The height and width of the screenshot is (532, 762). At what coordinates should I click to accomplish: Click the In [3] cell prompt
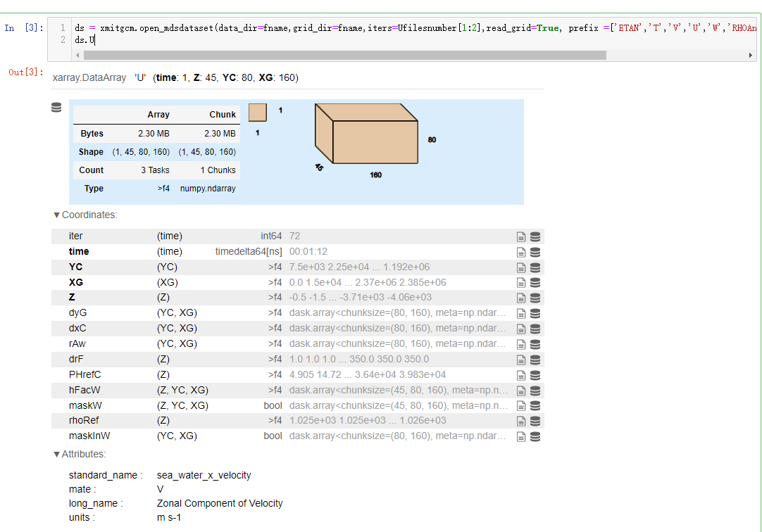point(24,28)
